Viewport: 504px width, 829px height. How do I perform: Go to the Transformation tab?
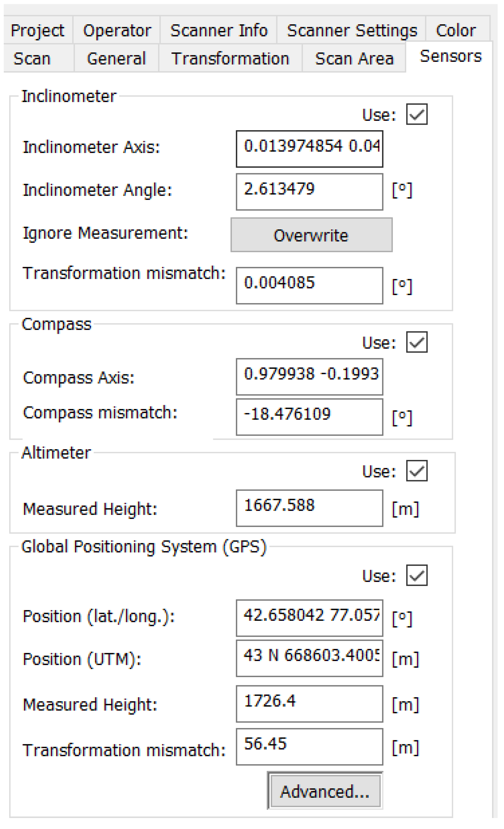(x=230, y=58)
